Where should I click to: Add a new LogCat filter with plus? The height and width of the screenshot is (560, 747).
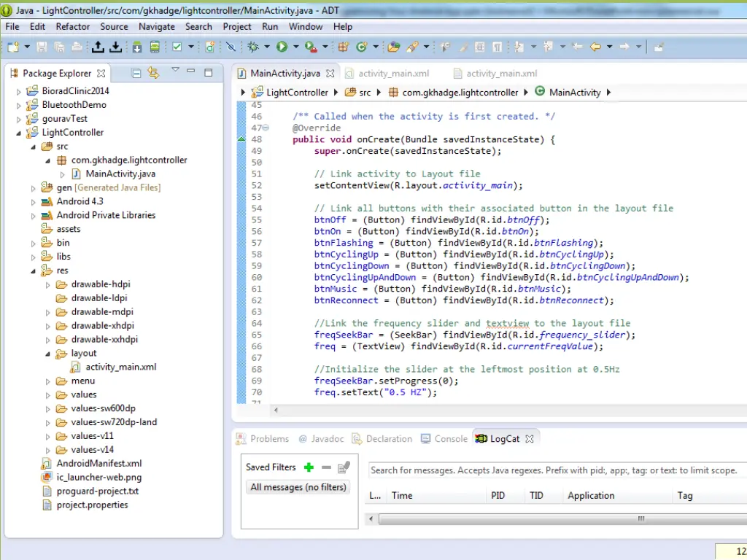[x=309, y=467]
